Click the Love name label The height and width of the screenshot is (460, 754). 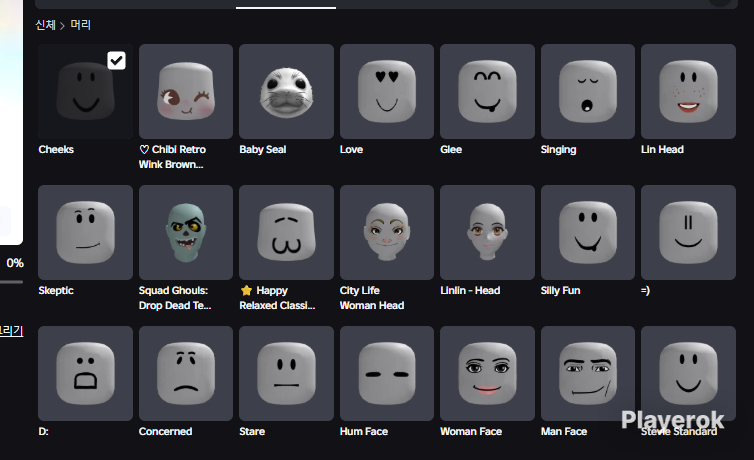coord(351,149)
